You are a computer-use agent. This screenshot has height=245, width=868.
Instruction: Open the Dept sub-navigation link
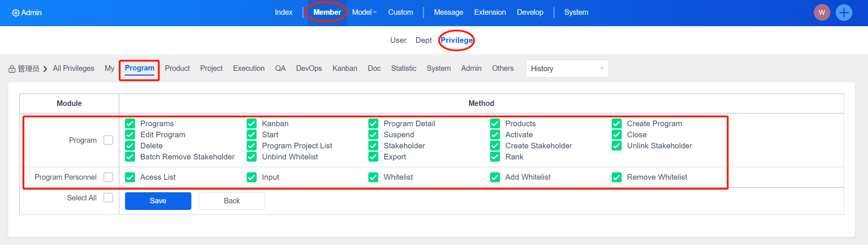point(423,40)
